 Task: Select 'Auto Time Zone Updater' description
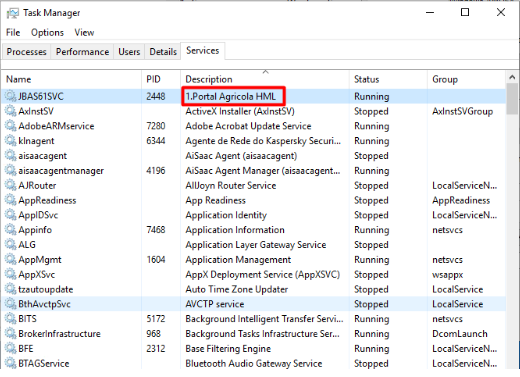click(x=237, y=289)
